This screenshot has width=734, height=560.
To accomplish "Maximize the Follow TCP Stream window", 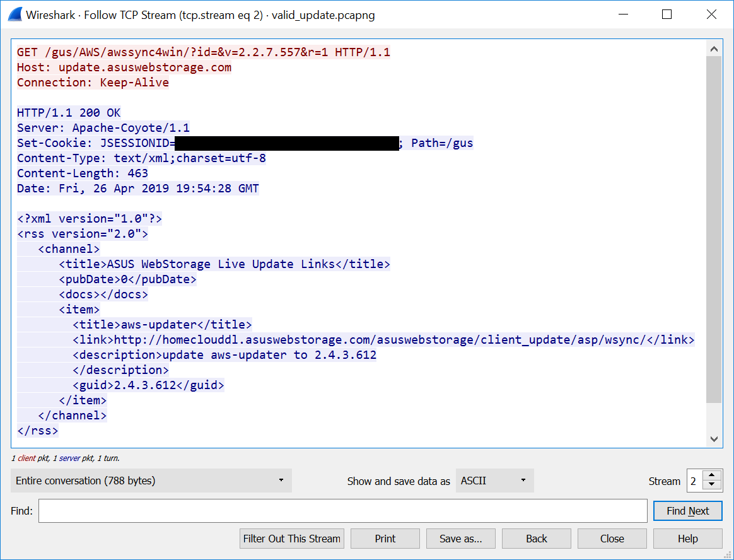I will (x=667, y=15).
